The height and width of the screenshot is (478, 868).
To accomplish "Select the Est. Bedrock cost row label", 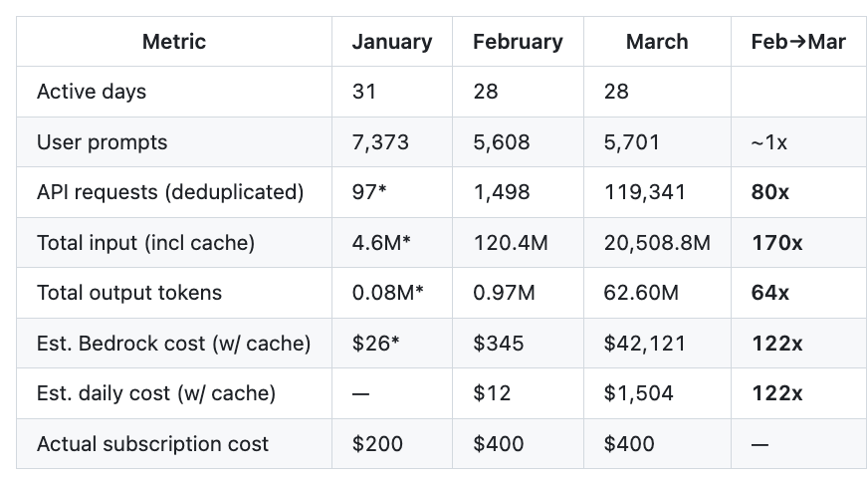I will pos(173,344).
